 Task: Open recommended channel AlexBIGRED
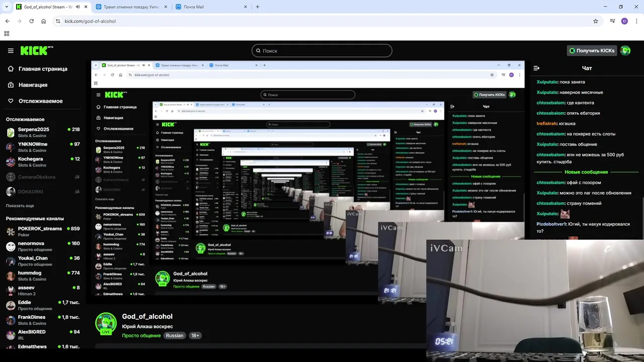pos(43,335)
